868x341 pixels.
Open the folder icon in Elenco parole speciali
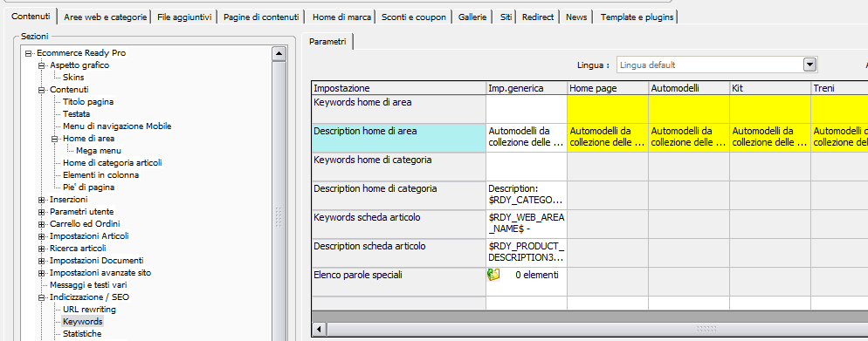coord(493,275)
